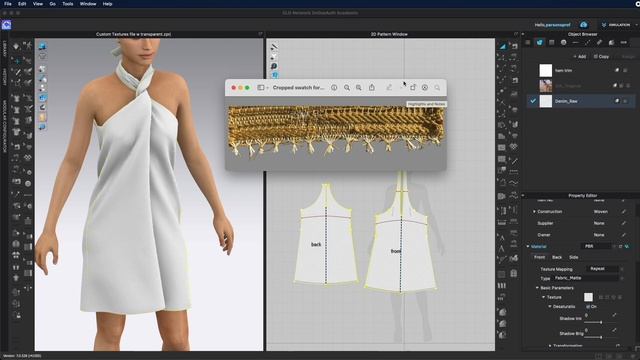Click the Shadow Brig slider handle
This screenshot has height=360, width=640.
click(x=601, y=337)
